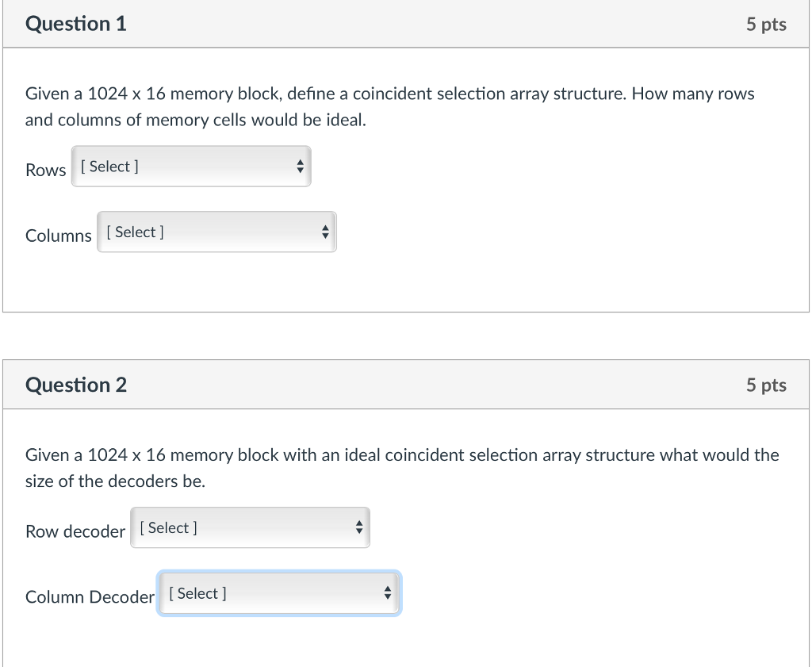Click the Rows label text
The image size is (812, 667).
click(45, 170)
